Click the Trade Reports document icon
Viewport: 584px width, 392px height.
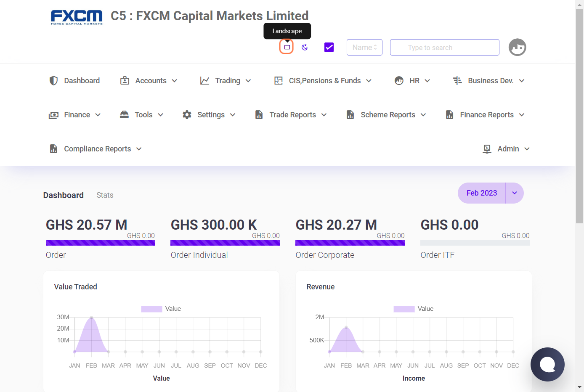pos(259,114)
